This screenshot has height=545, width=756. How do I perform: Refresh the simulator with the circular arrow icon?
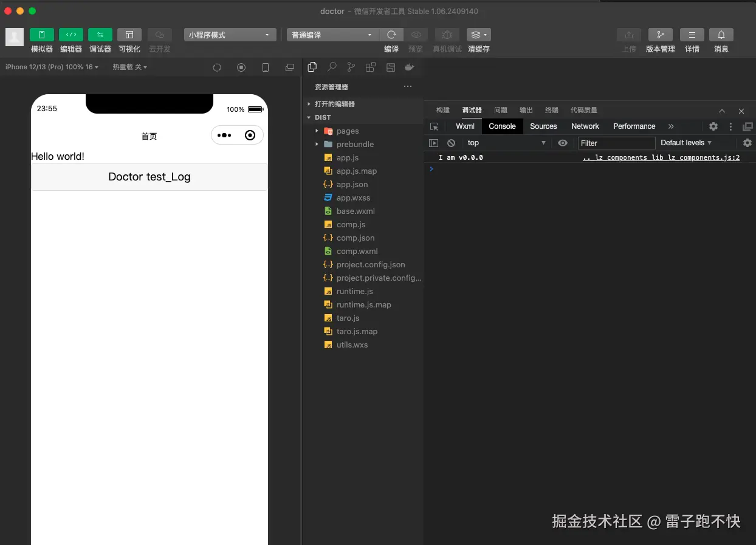217,67
